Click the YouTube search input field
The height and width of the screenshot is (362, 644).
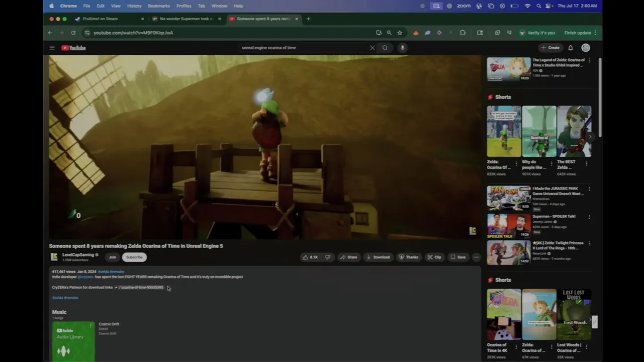(304, 48)
